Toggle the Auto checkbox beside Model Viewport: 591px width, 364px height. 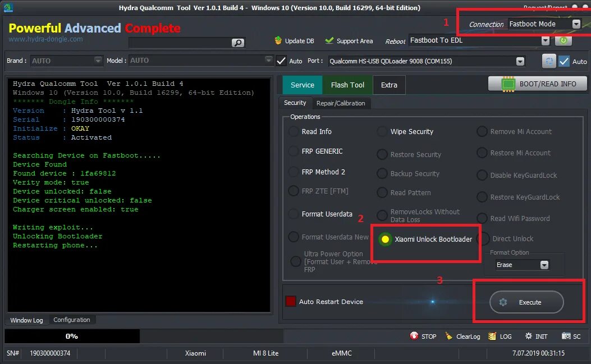click(x=281, y=61)
